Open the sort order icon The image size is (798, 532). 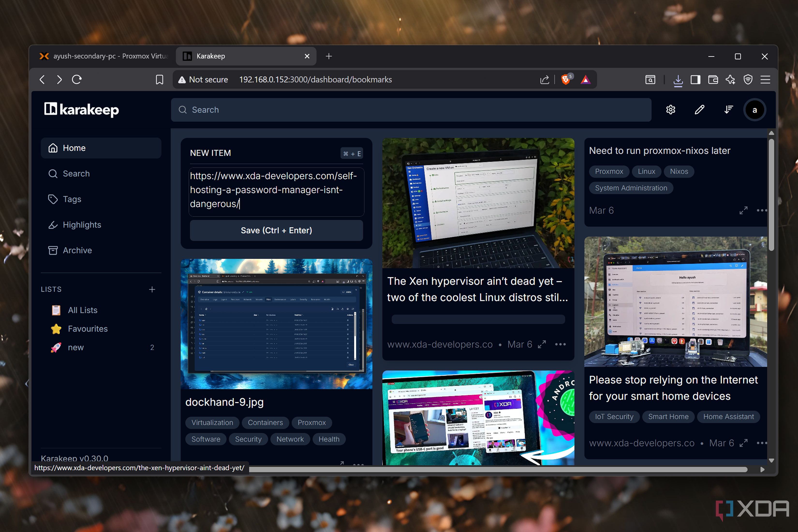point(728,110)
